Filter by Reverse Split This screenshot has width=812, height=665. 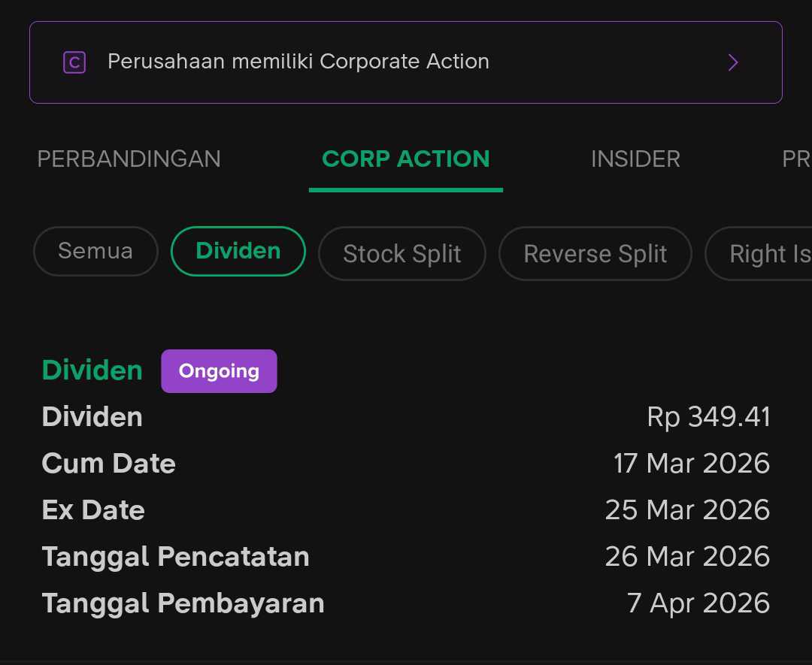595,254
